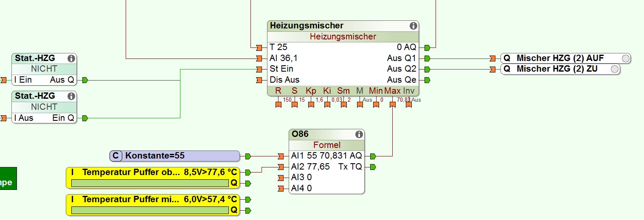Click input connector of Mischer HZG (2) ZU
Image resolution: width=644 pixels, height=220 pixels.
(x=492, y=69)
